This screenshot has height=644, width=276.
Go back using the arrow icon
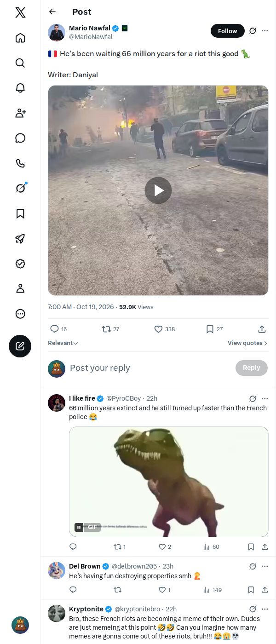[52, 12]
